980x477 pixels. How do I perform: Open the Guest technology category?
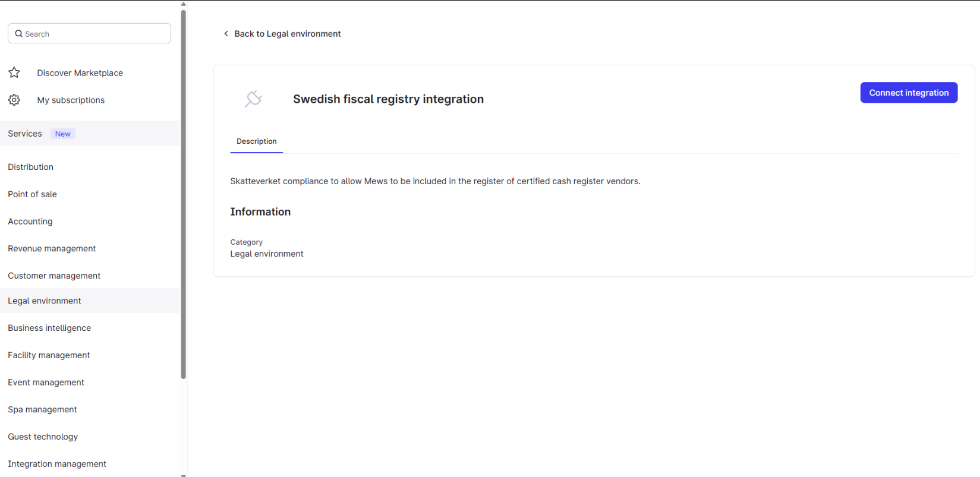(x=43, y=437)
